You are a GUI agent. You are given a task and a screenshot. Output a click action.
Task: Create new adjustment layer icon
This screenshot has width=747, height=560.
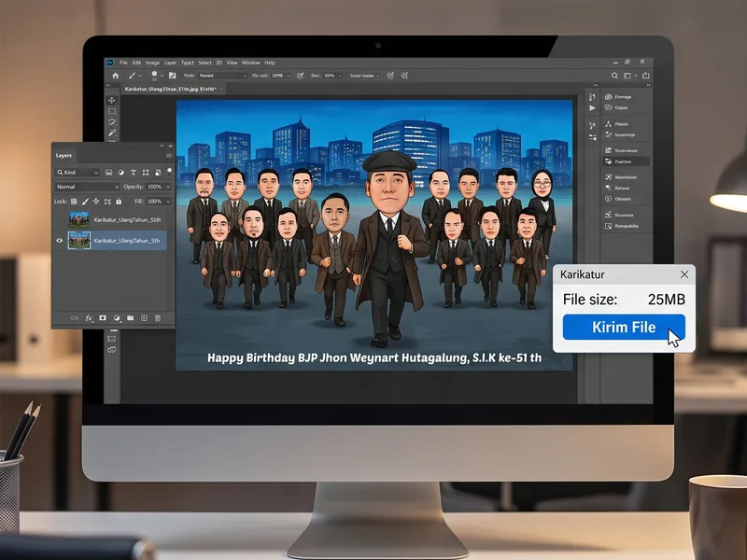point(117,318)
